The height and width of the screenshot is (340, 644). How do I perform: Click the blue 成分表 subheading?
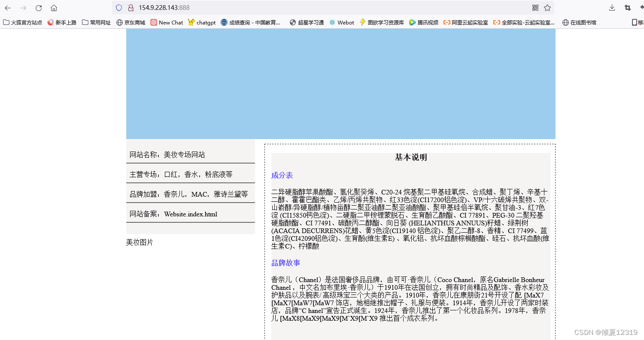[x=282, y=176]
